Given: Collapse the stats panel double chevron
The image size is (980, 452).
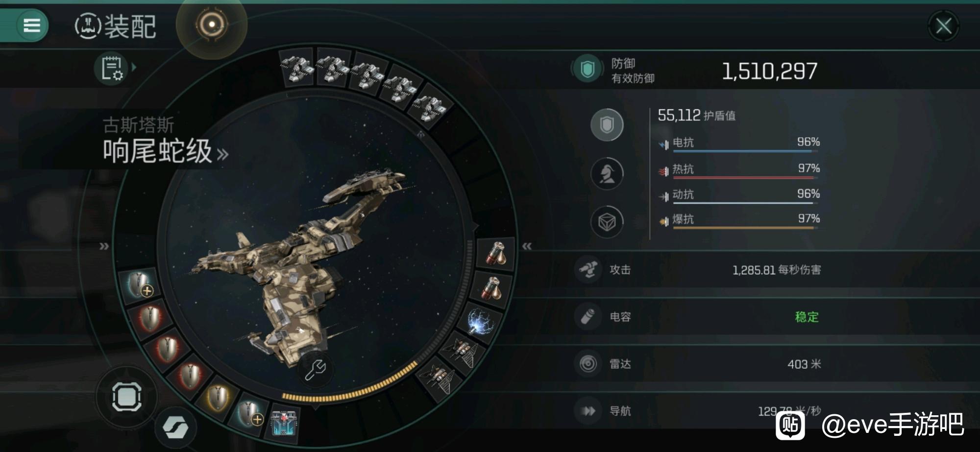Looking at the screenshot, I should point(527,246).
